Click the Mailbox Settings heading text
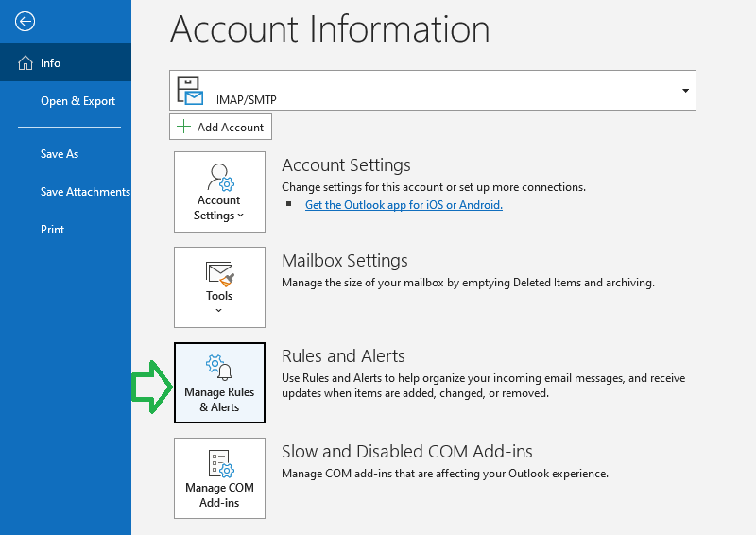 pyautogui.click(x=345, y=261)
